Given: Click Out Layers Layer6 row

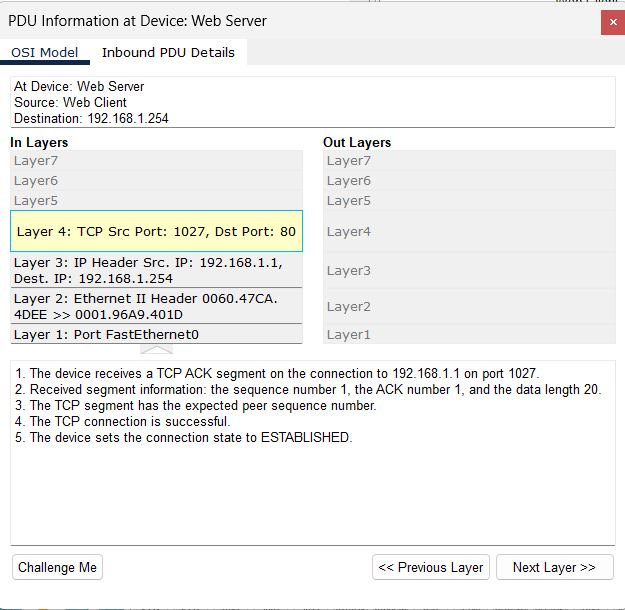Looking at the screenshot, I should click(469, 181).
